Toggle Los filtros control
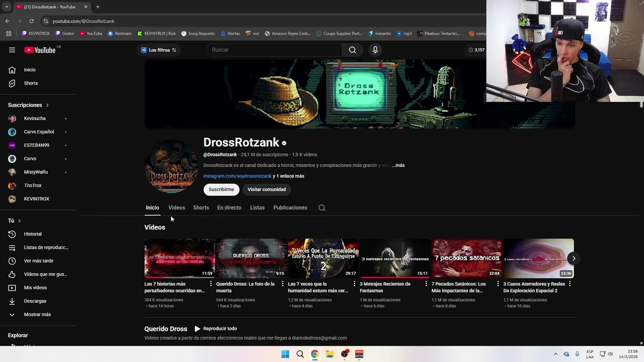Image resolution: width=644 pixels, height=362 pixels. [158, 50]
